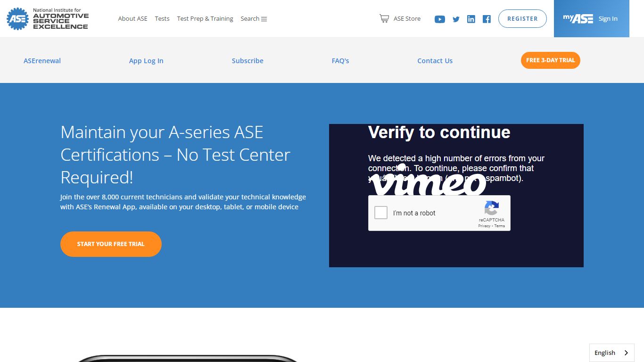Open the Test Prep & Training menu
The width and height of the screenshot is (644, 362).
tap(205, 18)
